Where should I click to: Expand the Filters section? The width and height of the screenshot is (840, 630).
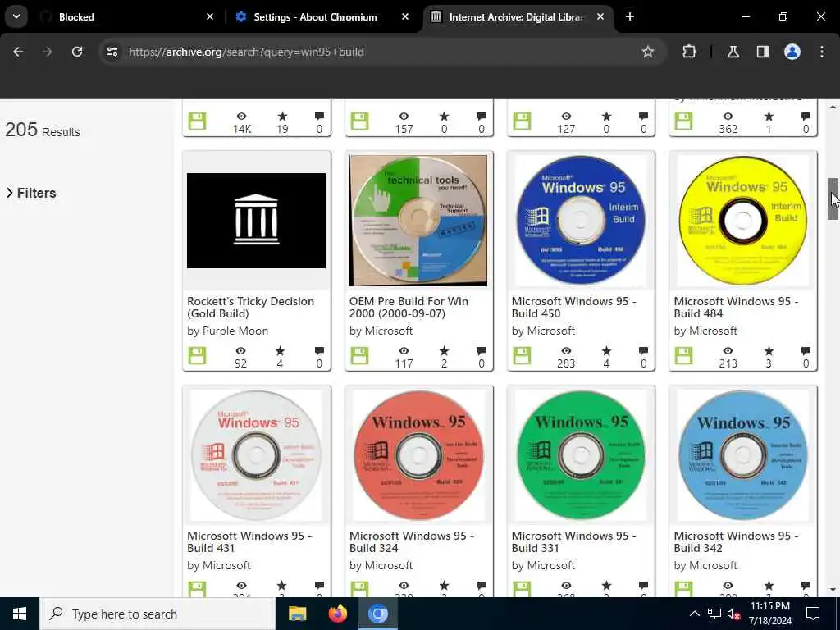pyautogui.click(x=31, y=193)
